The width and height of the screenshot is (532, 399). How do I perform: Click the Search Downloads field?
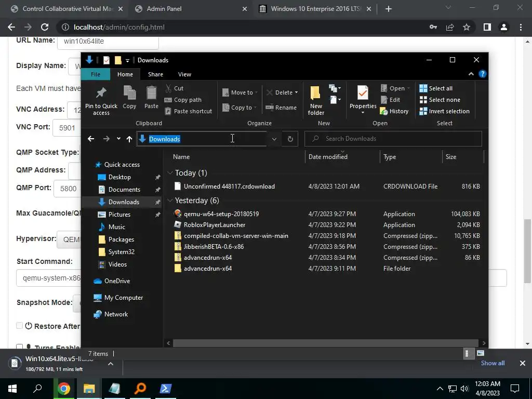(x=393, y=138)
